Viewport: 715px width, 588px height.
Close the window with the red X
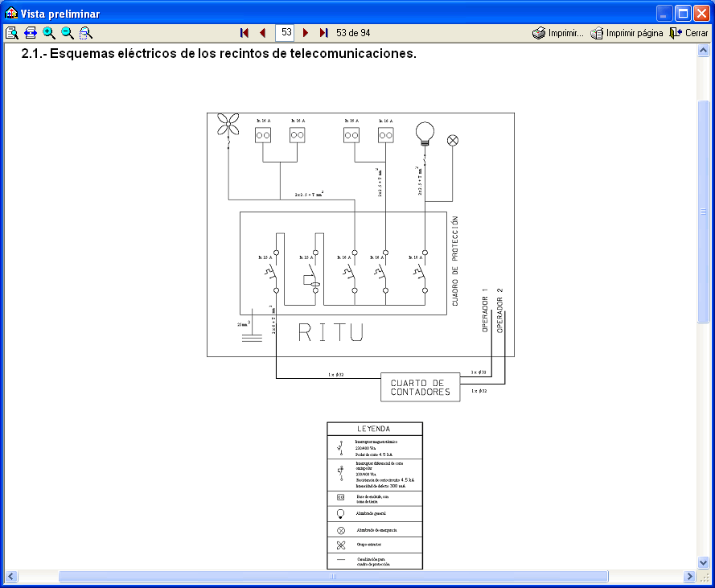701,14
